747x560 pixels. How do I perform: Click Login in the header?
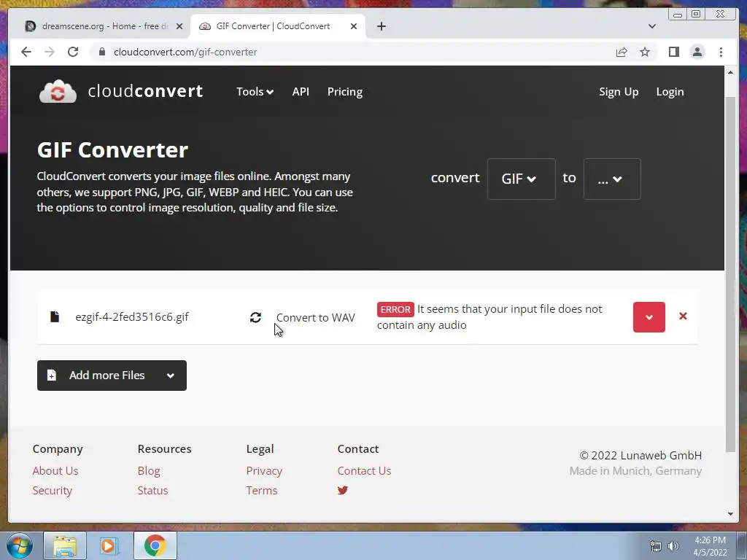tap(670, 91)
